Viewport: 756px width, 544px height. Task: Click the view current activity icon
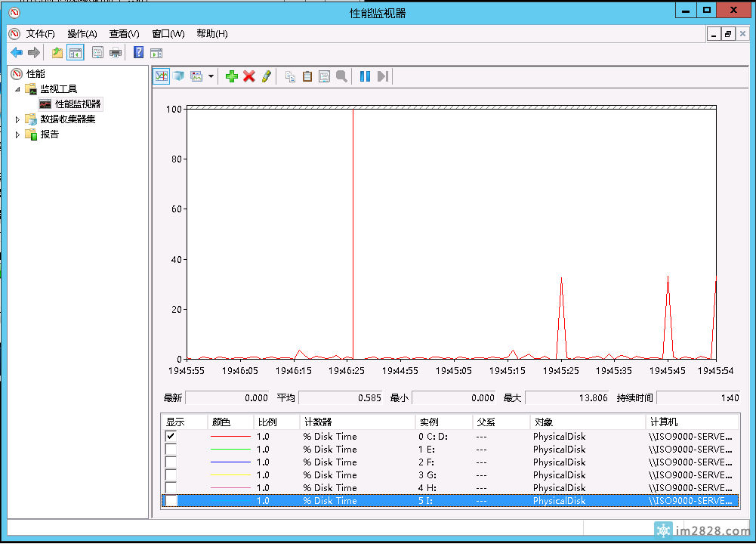[x=161, y=76]
